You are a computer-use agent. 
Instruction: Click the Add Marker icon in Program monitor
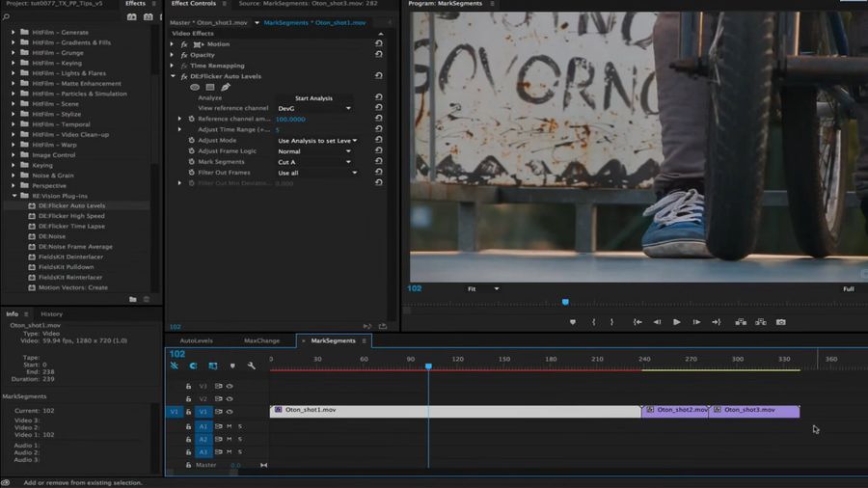click(x=573, y=322)
